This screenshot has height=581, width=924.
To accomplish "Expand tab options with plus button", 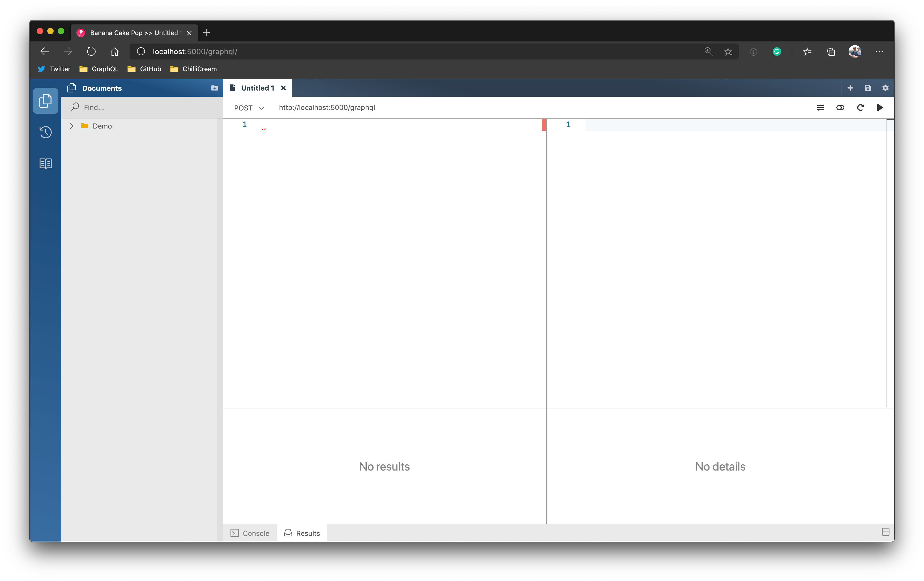I will [850, 88].
